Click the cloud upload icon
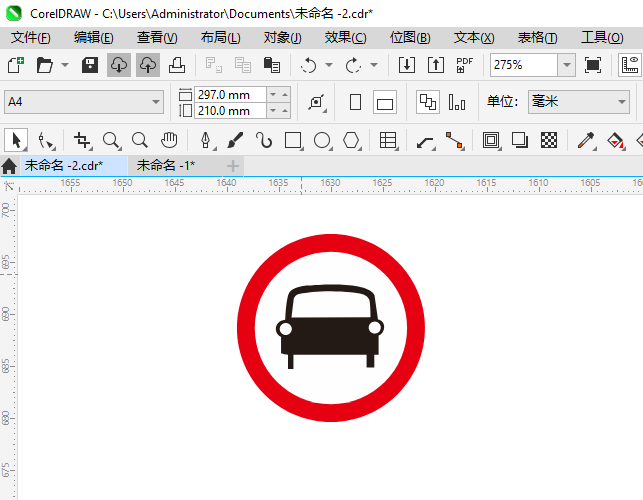The height and width of the screenshot is (500, 643). 148,65
